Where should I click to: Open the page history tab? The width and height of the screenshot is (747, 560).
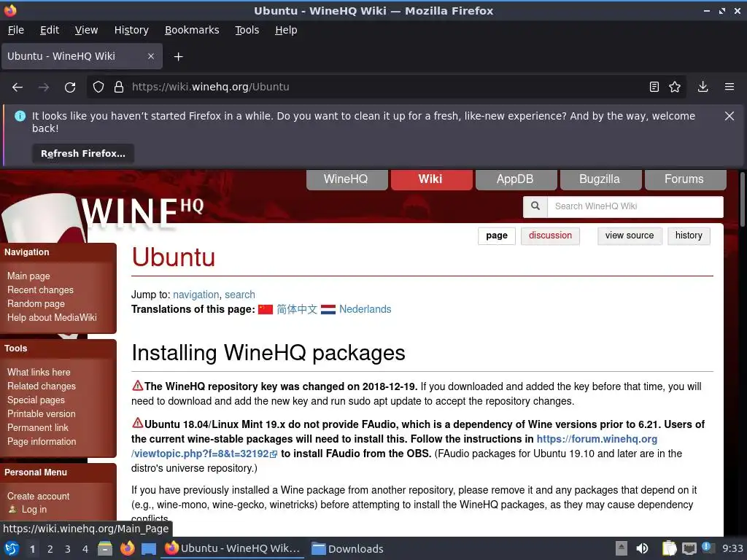coord(689,236)
